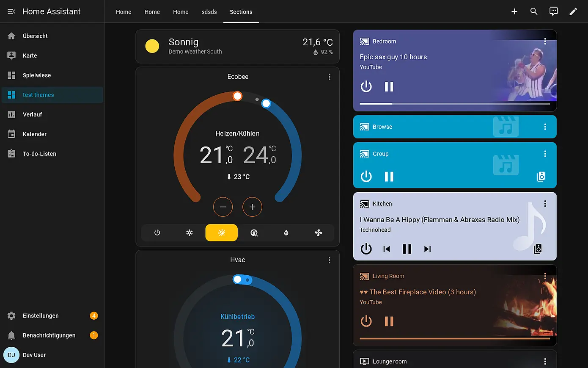Open the Assist chat icon in the header
The image size is (588, 368).
[x=553, y=11]
